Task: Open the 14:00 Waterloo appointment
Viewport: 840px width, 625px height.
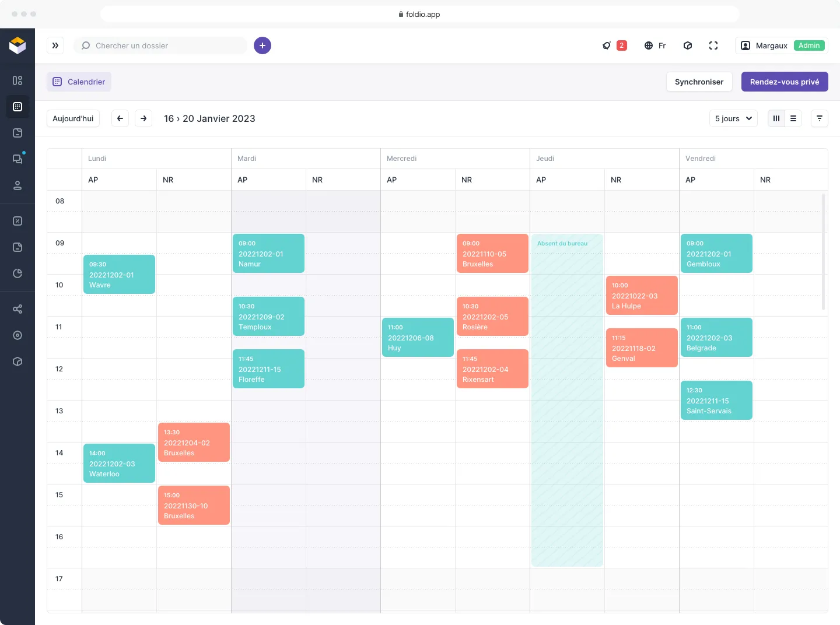Action: (x=119, y=463)
